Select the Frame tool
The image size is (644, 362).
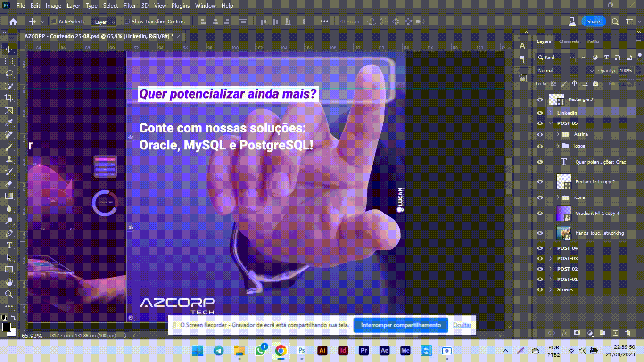point(8,110)
